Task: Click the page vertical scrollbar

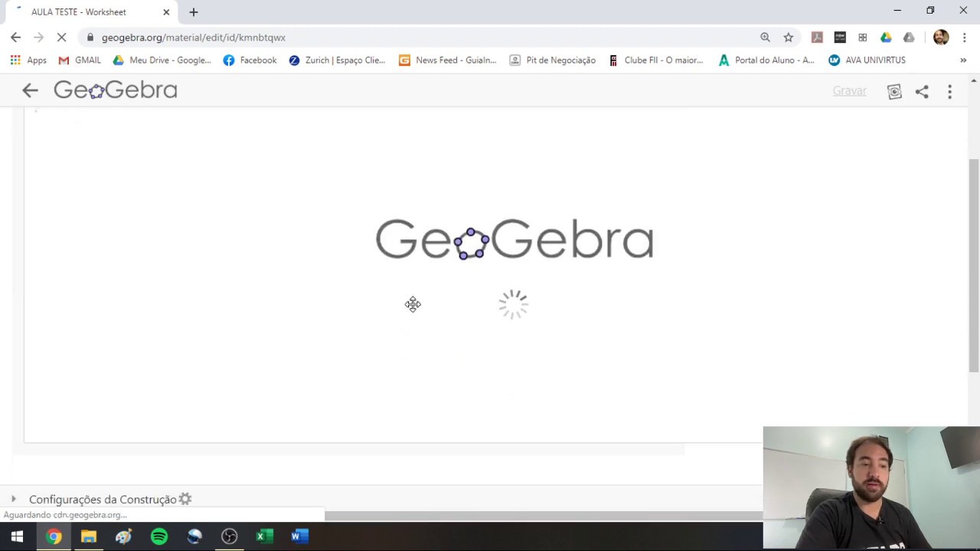Action: pyautogui.click(x=974, y=265)
